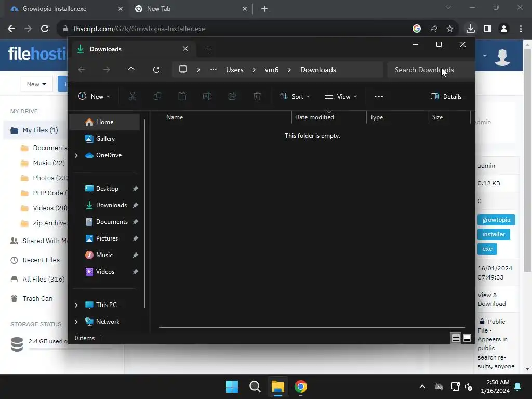Expand the This PC tree node
The width and height of the screenshot is (532, 399).
point(76,305)
